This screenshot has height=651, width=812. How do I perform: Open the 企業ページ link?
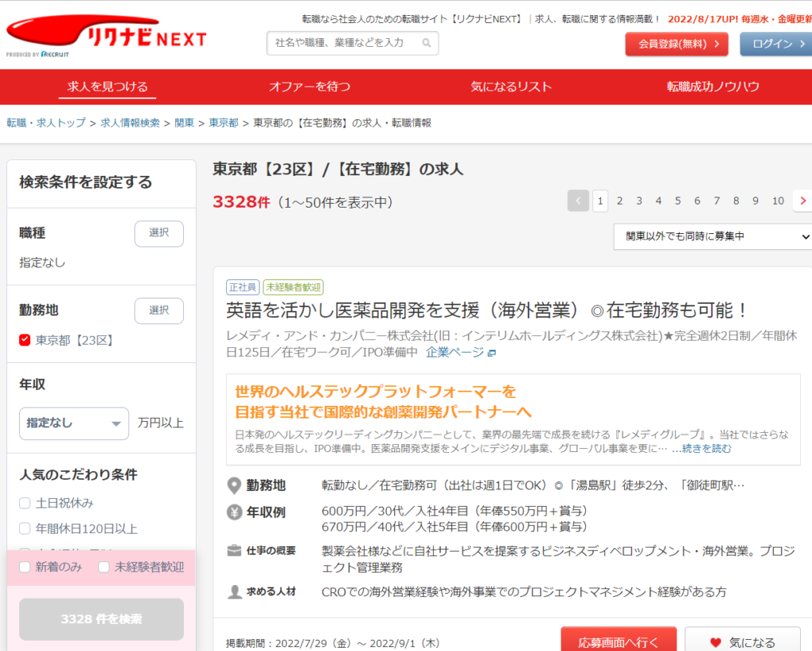[454, 353]
